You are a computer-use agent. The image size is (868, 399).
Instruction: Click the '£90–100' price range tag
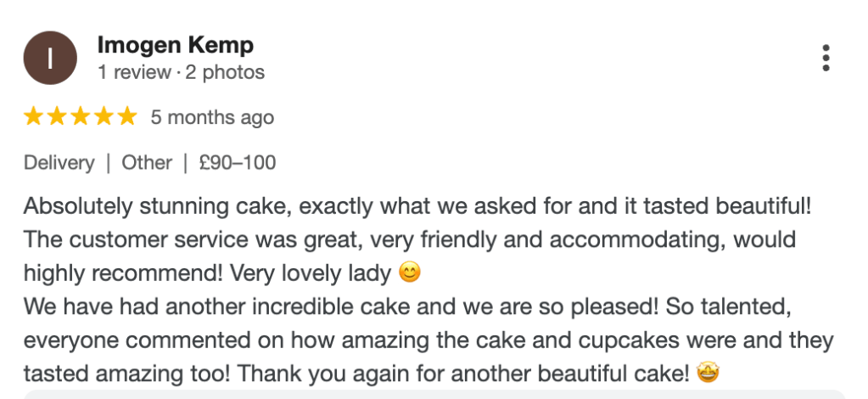tap(237, 162)
